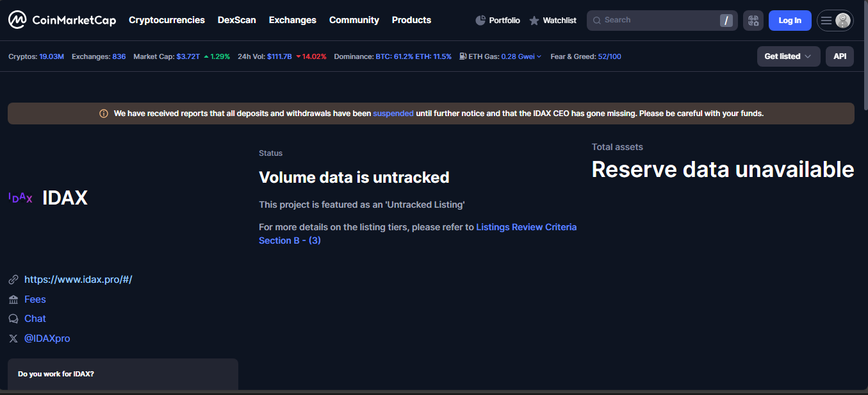Image resolution: width=868 pixels, height=395 pixels.
Task: Expand the Get listed dropdown
Action: pyautogui.click(x=788, y=56)
